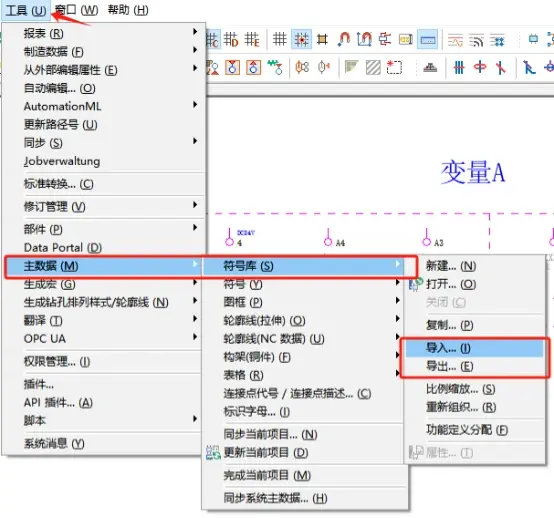Open the 窗口 (W) menu
554x518 pixels.
coord(76,10)
